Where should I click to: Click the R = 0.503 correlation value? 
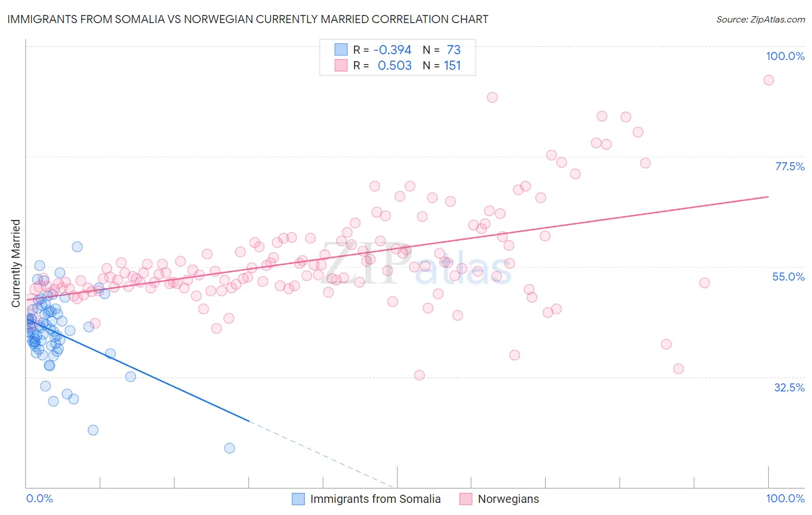[382, 65]
